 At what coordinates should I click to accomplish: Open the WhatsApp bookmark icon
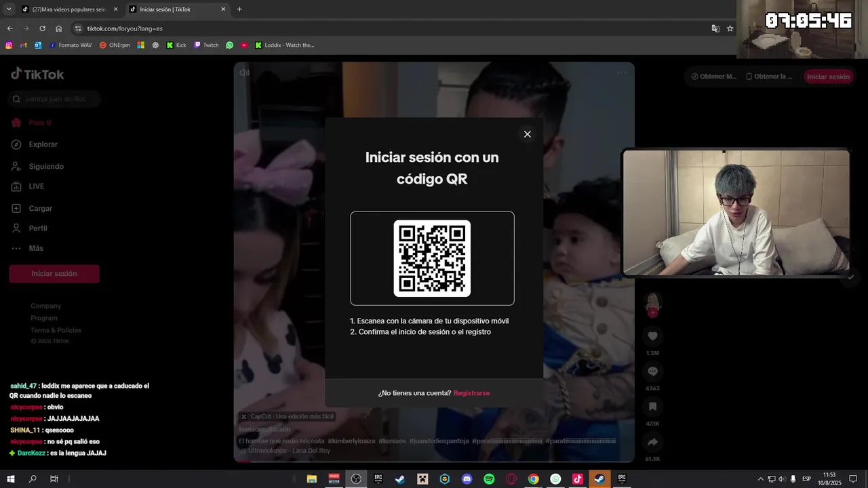pos(230,45)
